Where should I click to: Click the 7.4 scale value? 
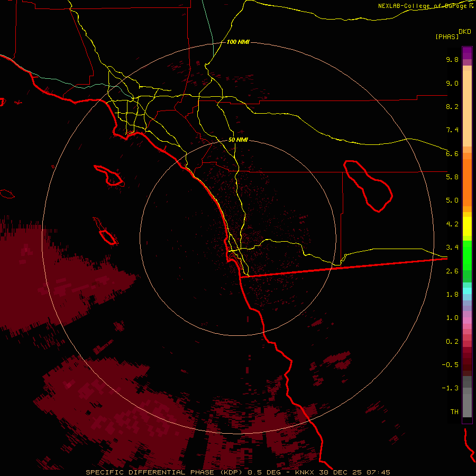tap(452, 130)
